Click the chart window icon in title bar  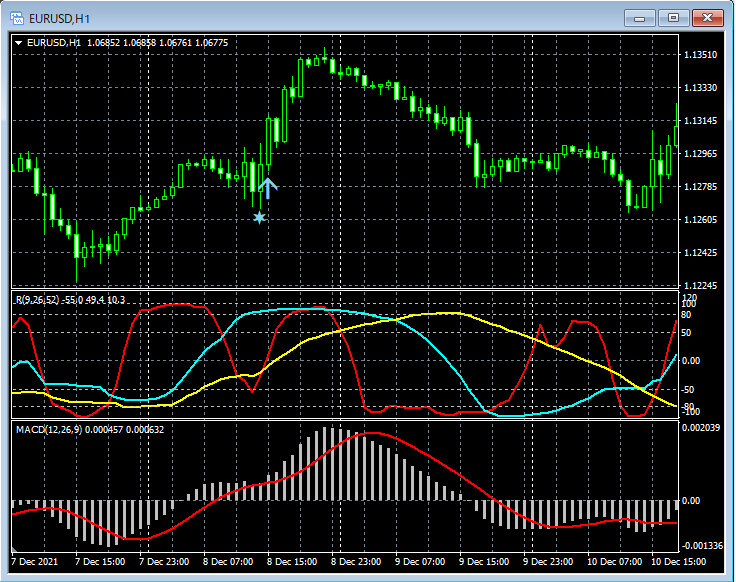[x=17, y=17]
